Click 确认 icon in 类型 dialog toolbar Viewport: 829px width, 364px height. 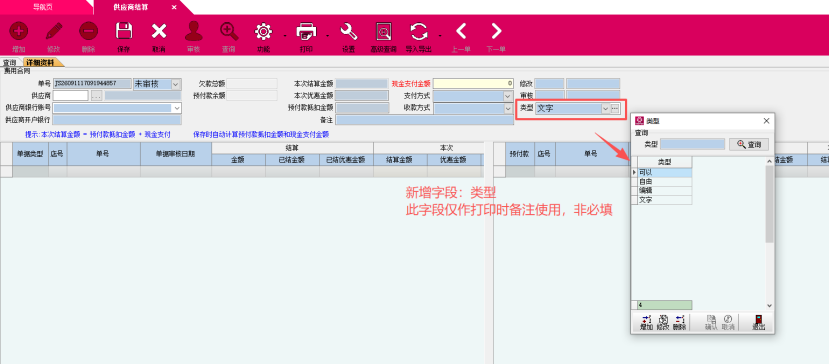[711, 319]
